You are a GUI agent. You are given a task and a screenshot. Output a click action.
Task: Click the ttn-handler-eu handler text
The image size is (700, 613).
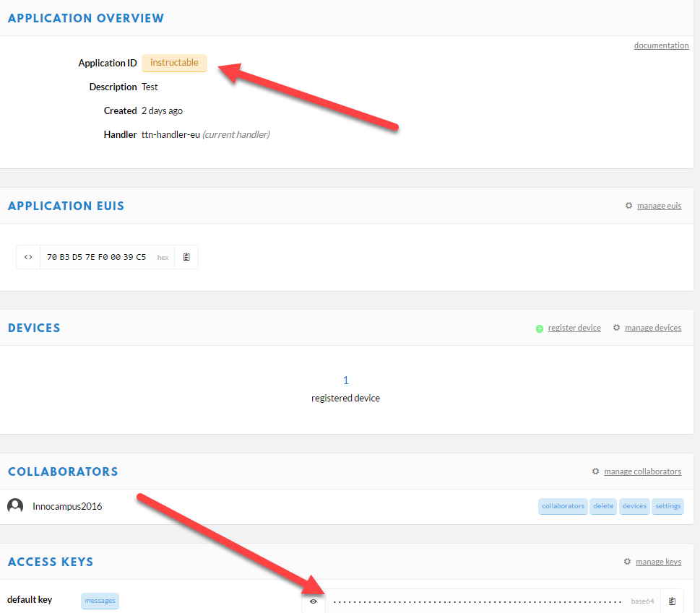pyautogui.click(x=170, y=135)
